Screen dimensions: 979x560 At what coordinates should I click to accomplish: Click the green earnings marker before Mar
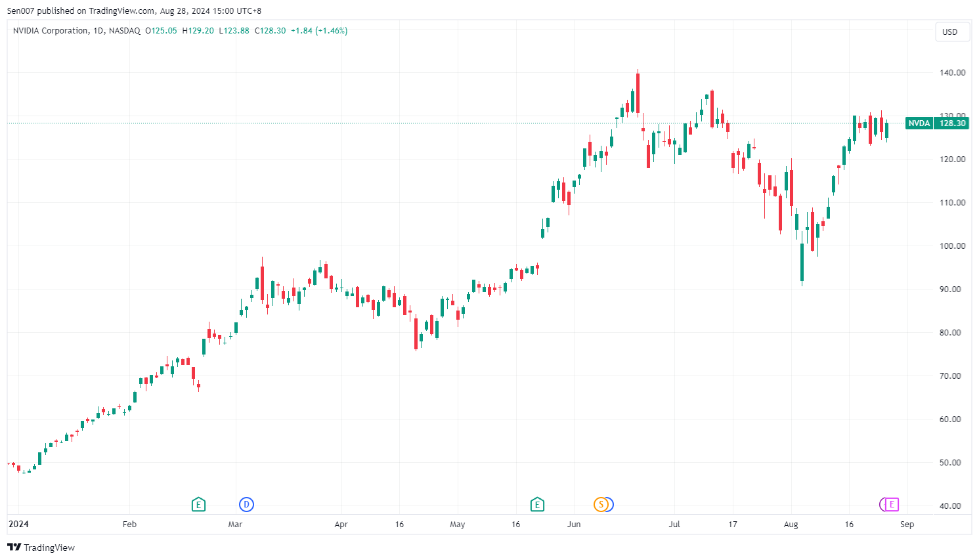(198, 504)
